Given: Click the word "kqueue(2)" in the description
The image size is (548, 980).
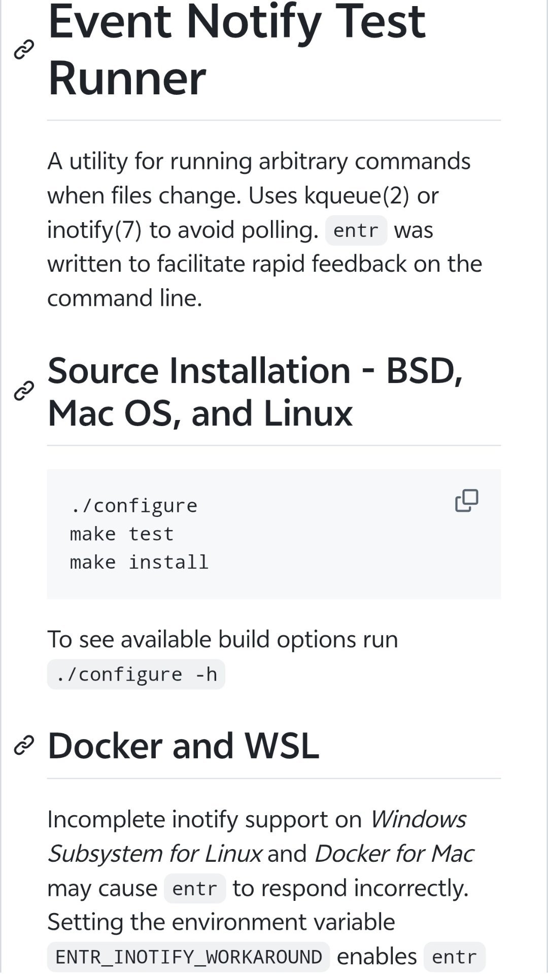Looking at the screenshot, I should click(356, 196).
